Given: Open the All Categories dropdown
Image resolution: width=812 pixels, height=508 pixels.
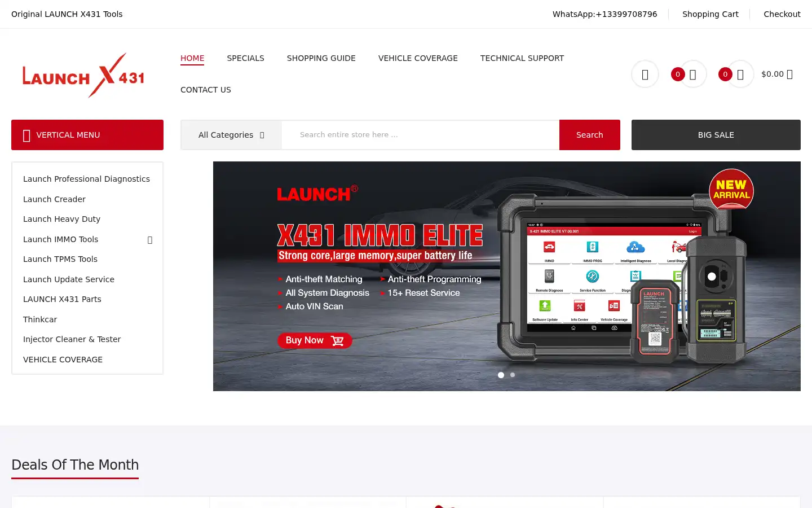Looking at the screenshot, I should coord(231,135).
